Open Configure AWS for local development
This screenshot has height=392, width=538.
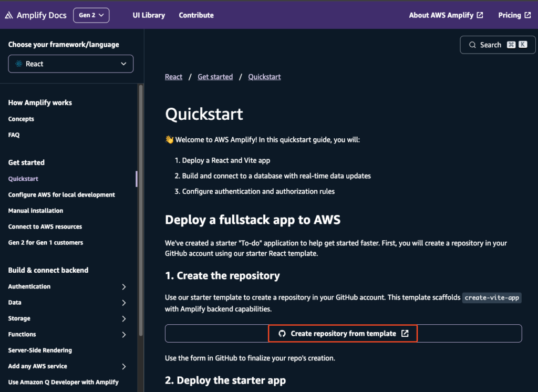click(x=61, y=195)
